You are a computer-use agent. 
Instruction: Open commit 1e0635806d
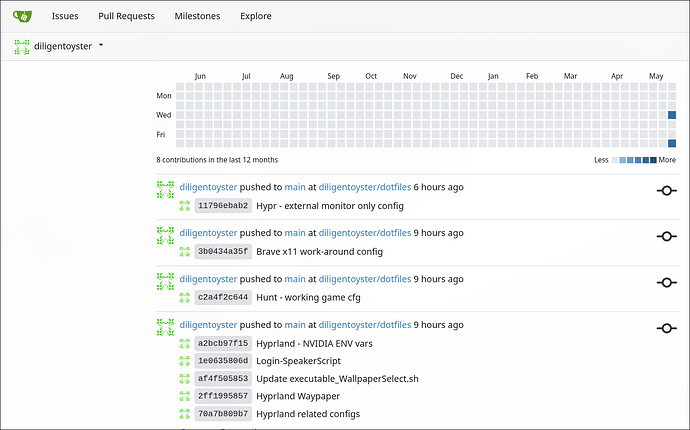(223, 361)
